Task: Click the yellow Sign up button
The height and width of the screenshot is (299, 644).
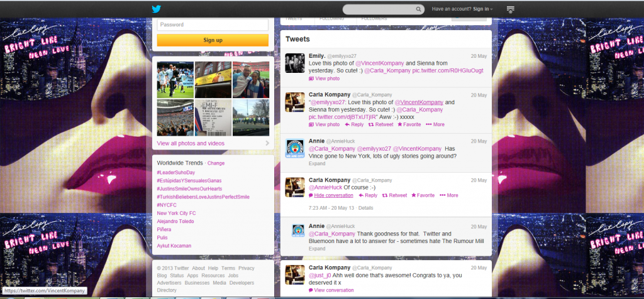Action: click(x=213, y=40)
